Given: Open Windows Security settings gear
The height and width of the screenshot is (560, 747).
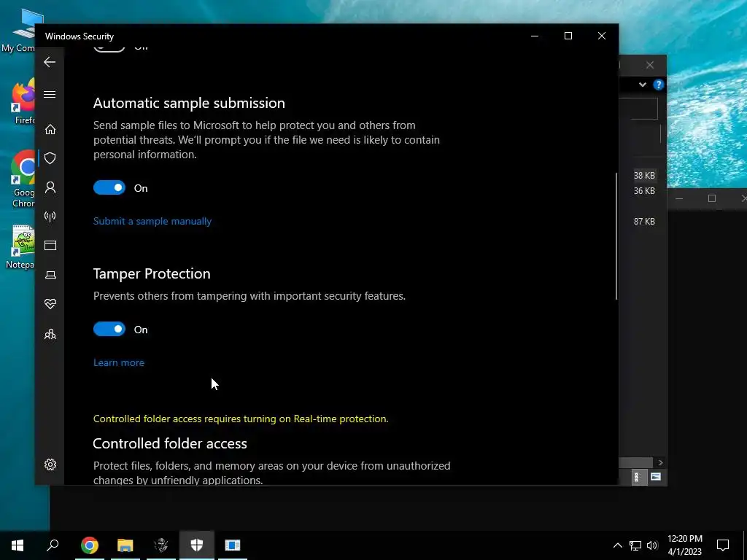Looking at the screenshot, I should click(x=50, y=464).
